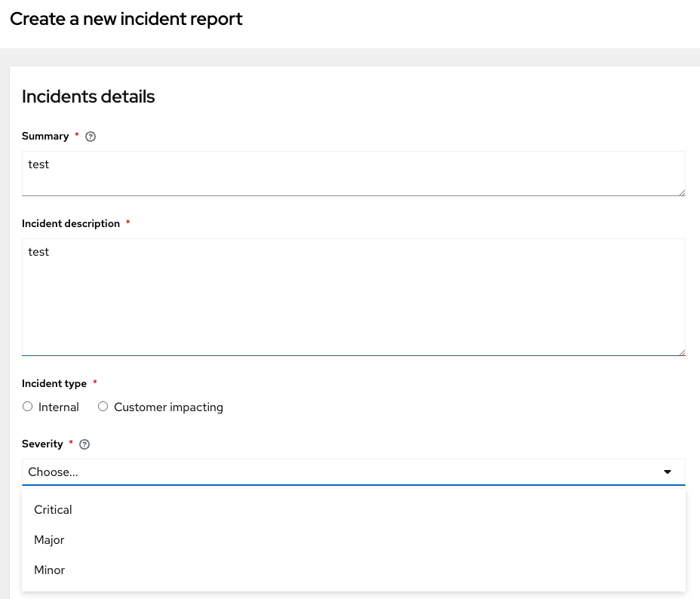Click the Incident description label
700x599 pixels.
(x=71, y=224)
